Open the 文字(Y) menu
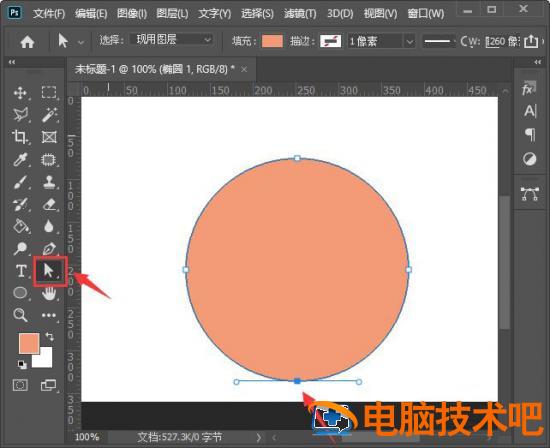 [x=214, y=14]
